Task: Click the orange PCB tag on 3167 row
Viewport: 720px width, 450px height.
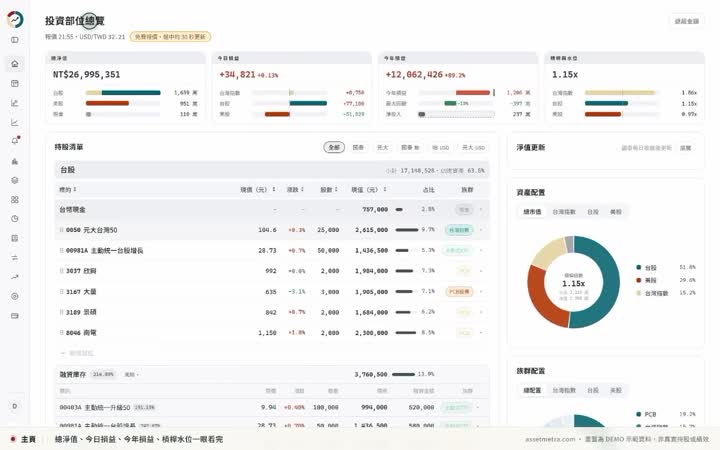Action: (x=459, y=292)
